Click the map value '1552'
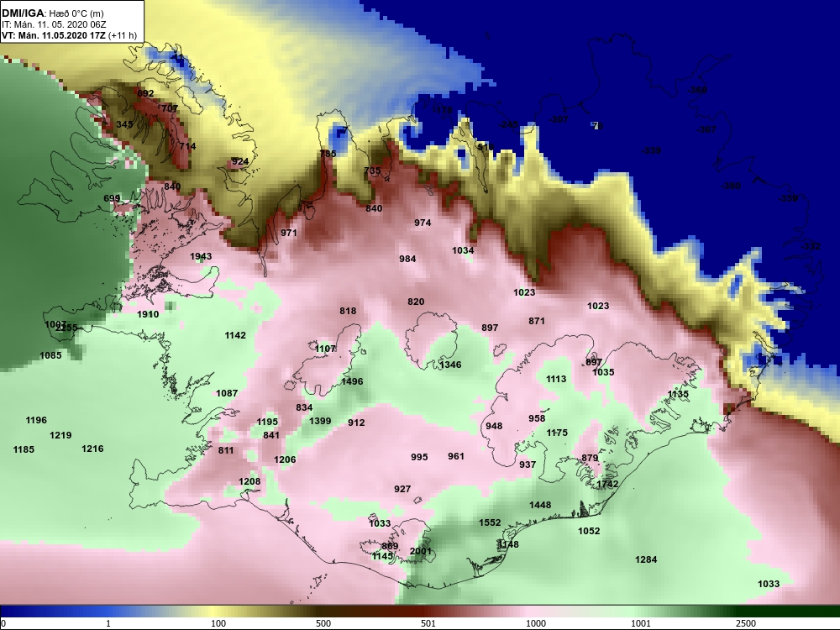 (x=490, y=522)
